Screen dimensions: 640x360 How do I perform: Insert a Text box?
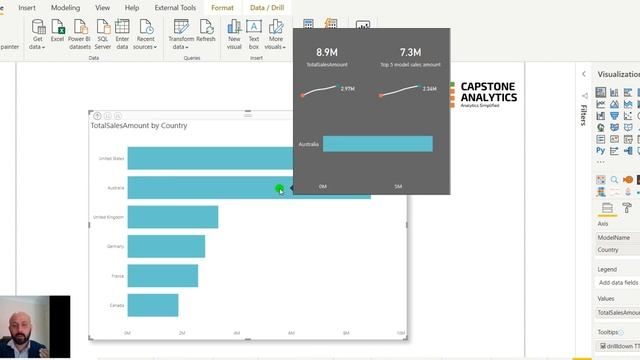tap(253, 35)
